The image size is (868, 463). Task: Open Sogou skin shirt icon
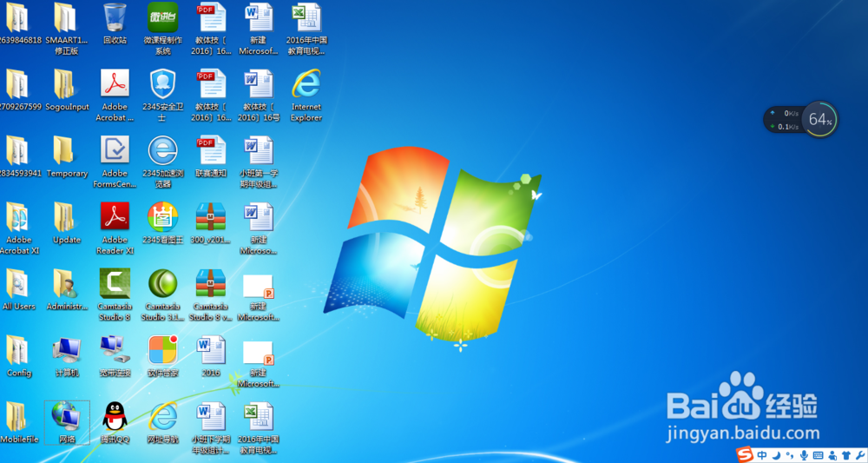tap(845, 455)
